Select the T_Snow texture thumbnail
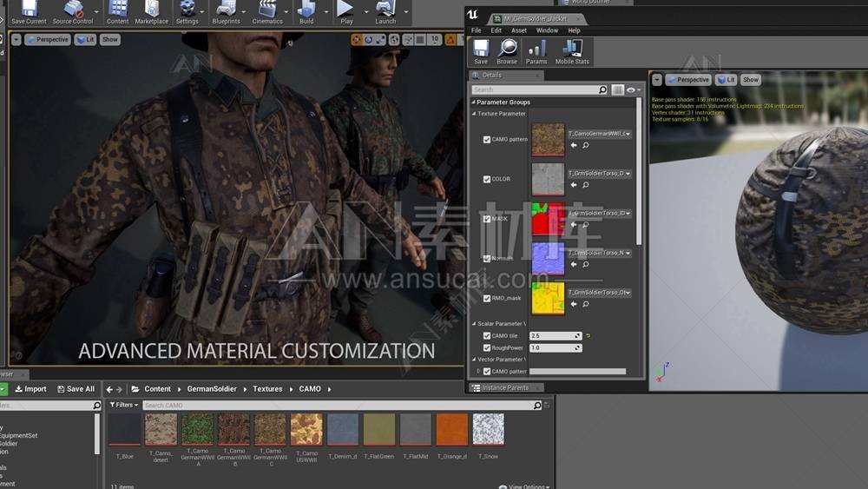 (x=488, y=429)
